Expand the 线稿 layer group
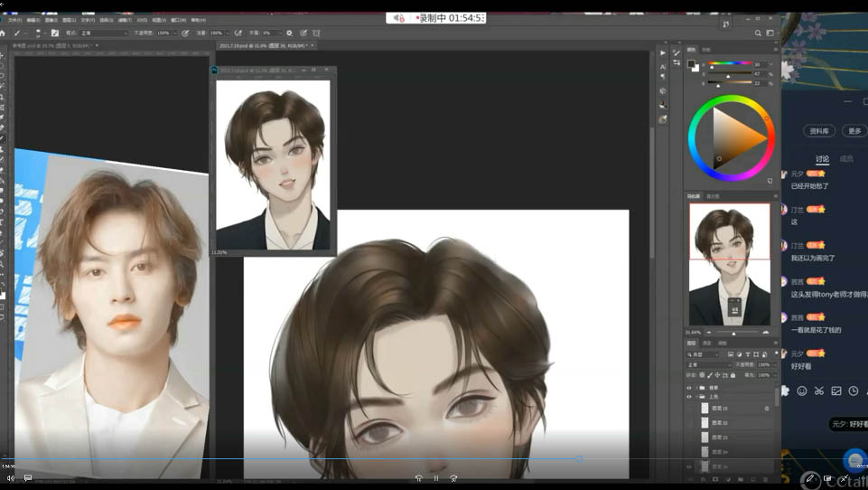The height and width of the screenshot is (490, 868). 696,388
